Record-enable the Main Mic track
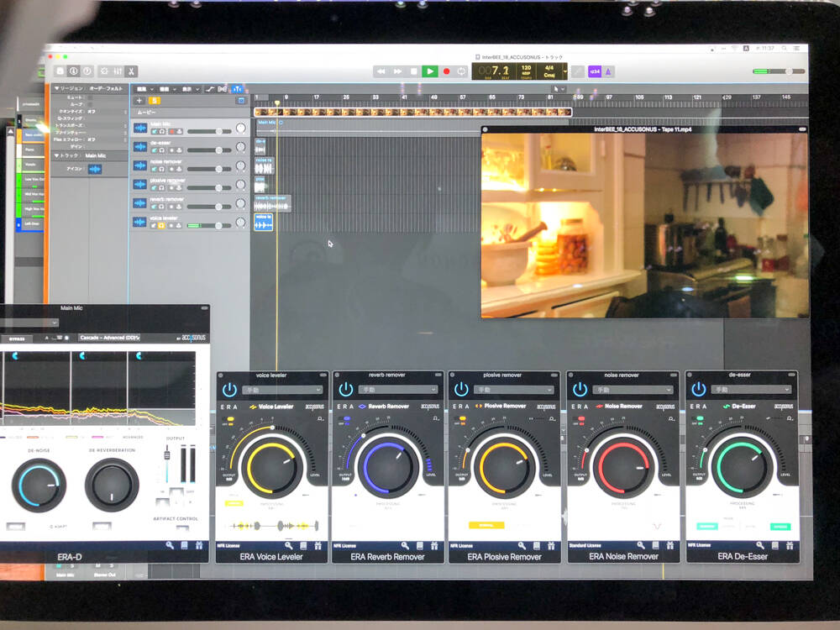The width and height of the screenshot is (840, 630). 172,132
